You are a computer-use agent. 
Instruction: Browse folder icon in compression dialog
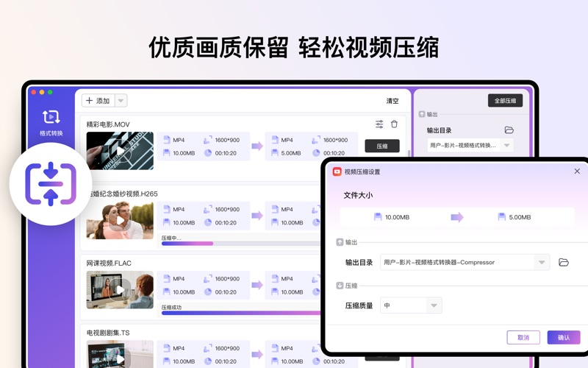tap(564, 262)
